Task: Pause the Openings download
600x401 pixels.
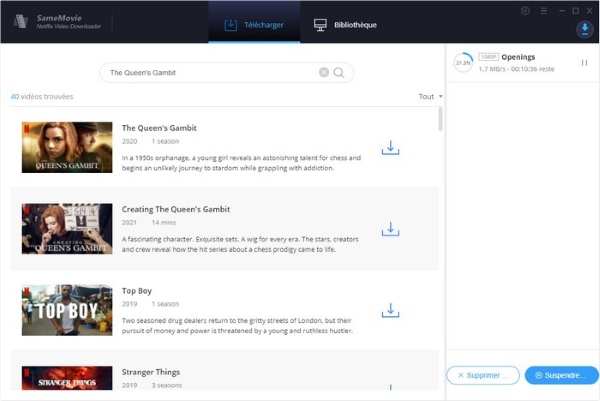Action: click(584, 62)
